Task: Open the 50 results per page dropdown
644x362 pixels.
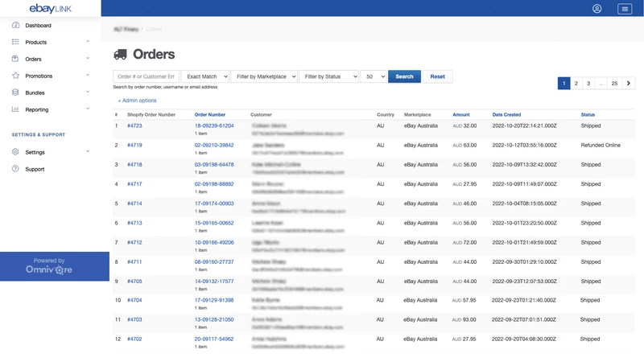Action: [x=374, y=76]
